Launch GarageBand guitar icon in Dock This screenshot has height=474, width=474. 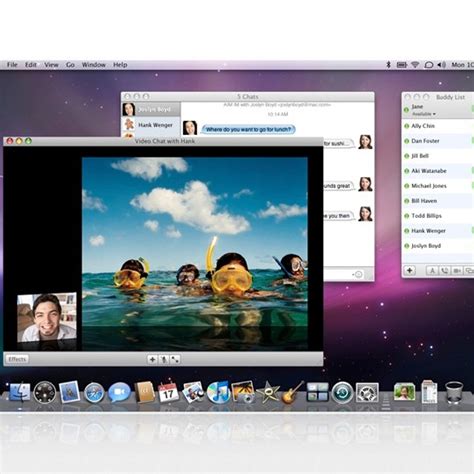pyautogui.click(x=292, y=393)
